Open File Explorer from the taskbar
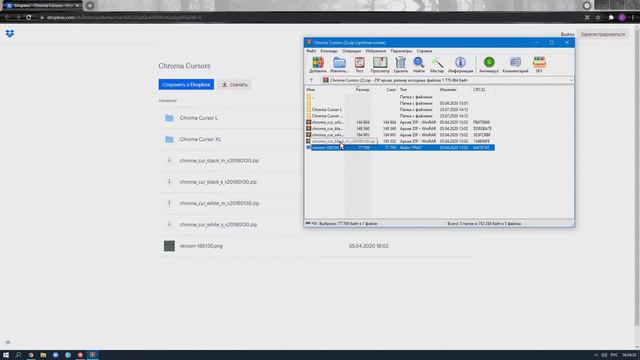The height and width of the screenshot is (360, 640). (43, 355)
